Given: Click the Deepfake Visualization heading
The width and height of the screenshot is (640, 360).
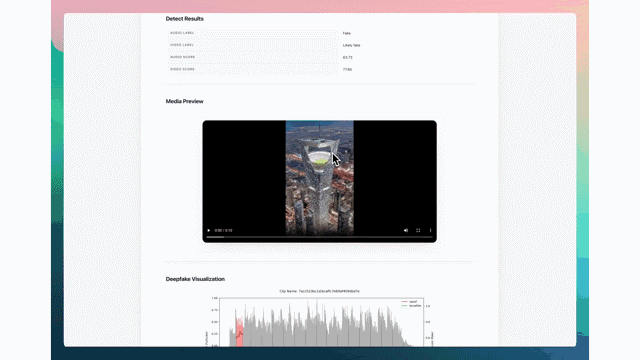Looking at the screenshot, I should (x=195, y=279).
